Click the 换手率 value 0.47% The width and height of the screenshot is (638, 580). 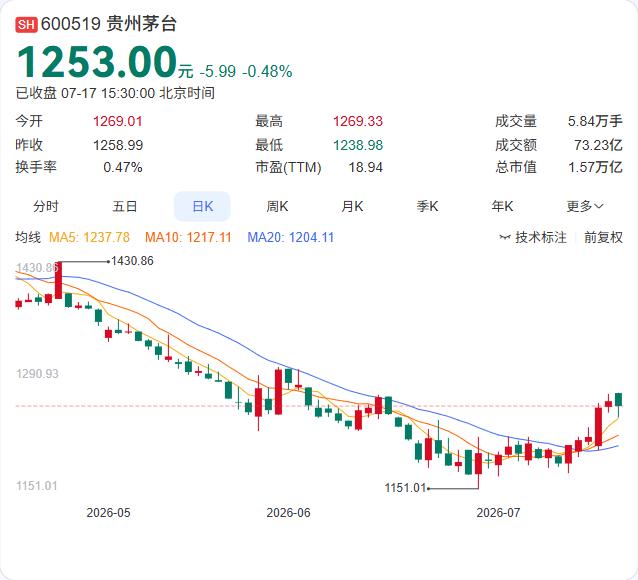pos(122,167)
